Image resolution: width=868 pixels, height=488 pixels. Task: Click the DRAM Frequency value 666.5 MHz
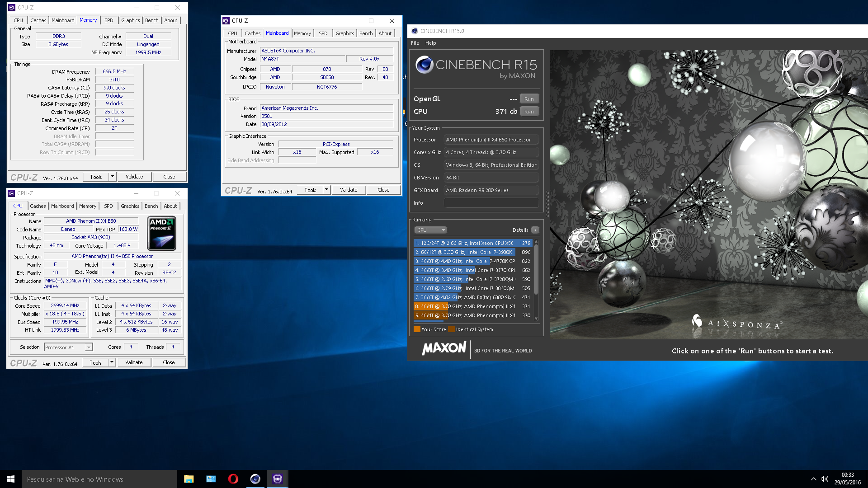(x=114, y=71)
